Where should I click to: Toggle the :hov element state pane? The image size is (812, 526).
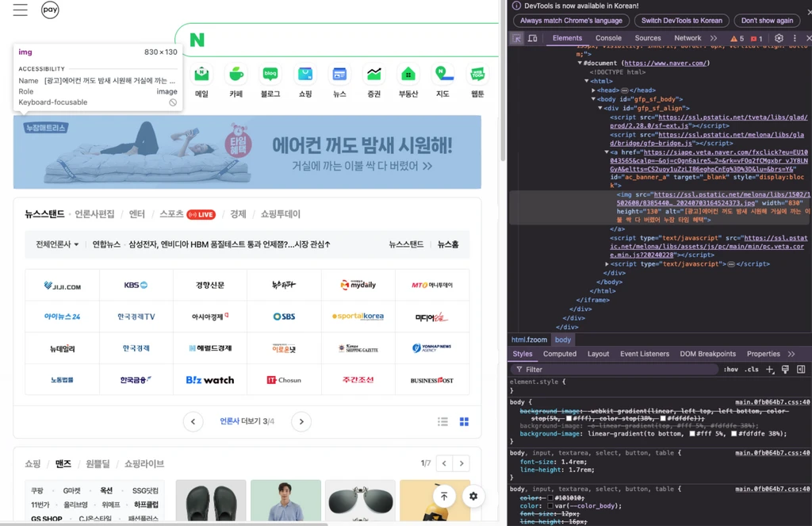(731, 370)
